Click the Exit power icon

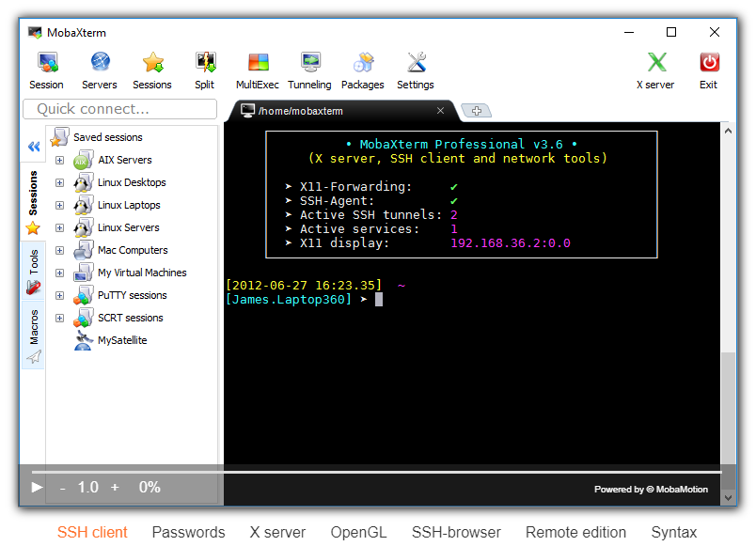709,64
